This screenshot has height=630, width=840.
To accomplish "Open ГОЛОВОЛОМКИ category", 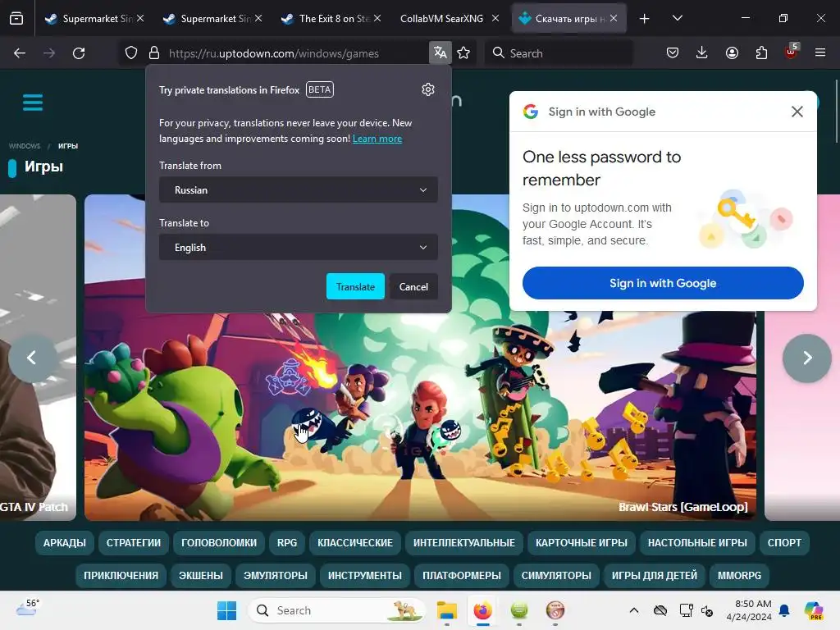I will [x=219, y=543].
